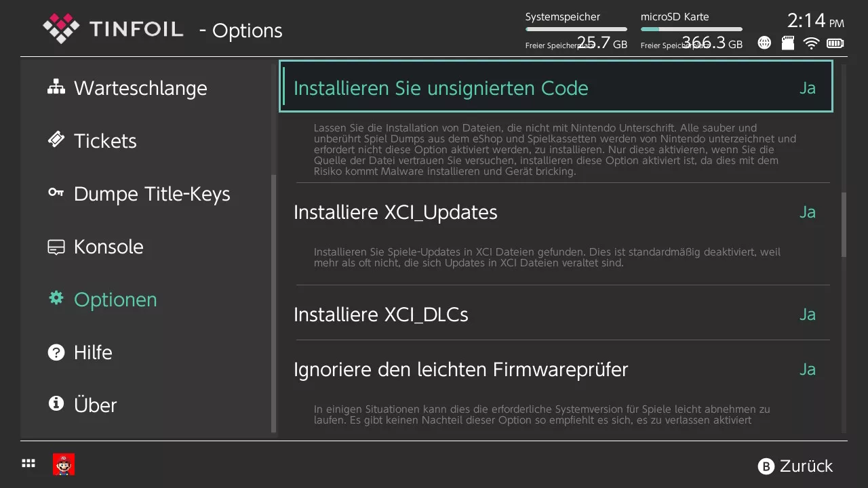Toggle Ja value of Installiere XCI_DLCs
The image size is (868, 488).
pos(807,314)
